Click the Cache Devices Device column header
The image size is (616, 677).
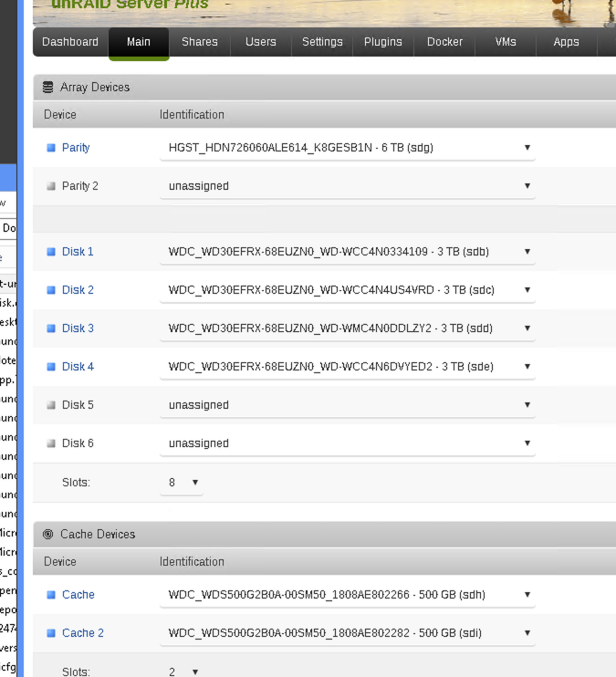60,562
